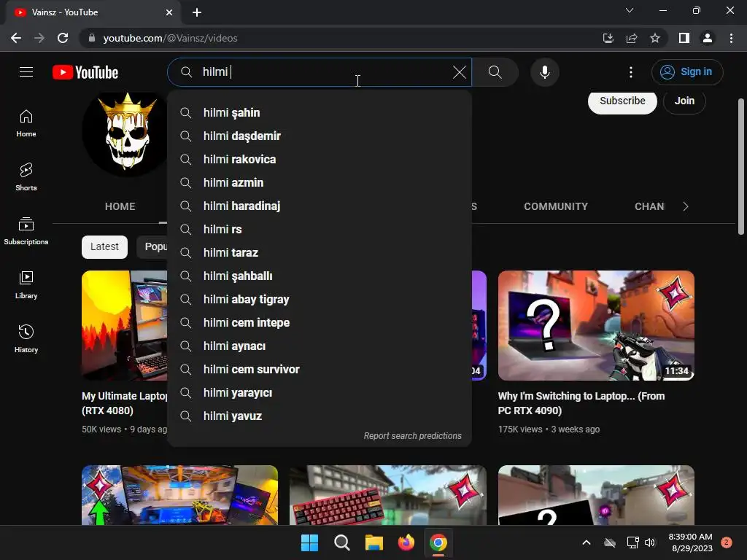Open Why I'm Switching to Laptop thumbnail
The width and height of the screenshot is (747, 560).
coord(596,326)
